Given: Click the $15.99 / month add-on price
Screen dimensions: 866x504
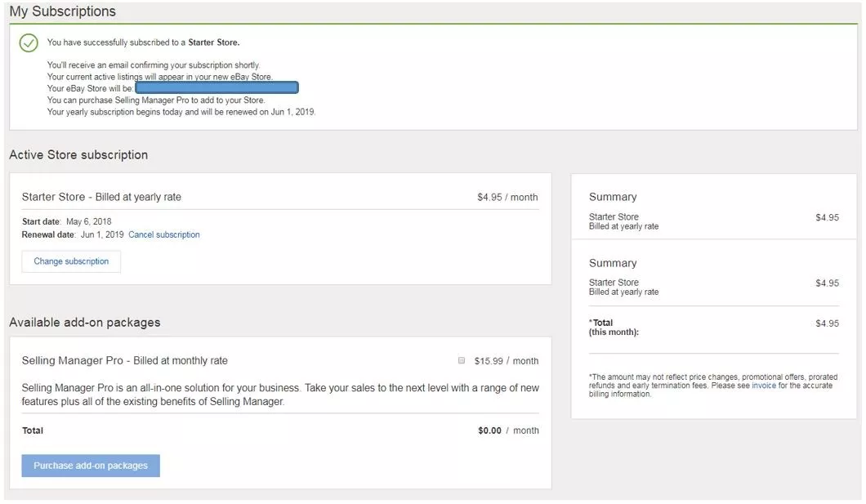Looking at the screenshot, I should (506, 361).
